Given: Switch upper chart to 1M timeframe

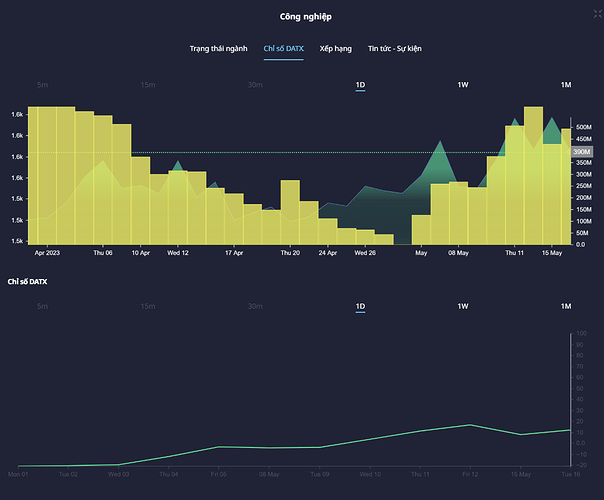Looking at the screenshot, I should pos(566,85).
